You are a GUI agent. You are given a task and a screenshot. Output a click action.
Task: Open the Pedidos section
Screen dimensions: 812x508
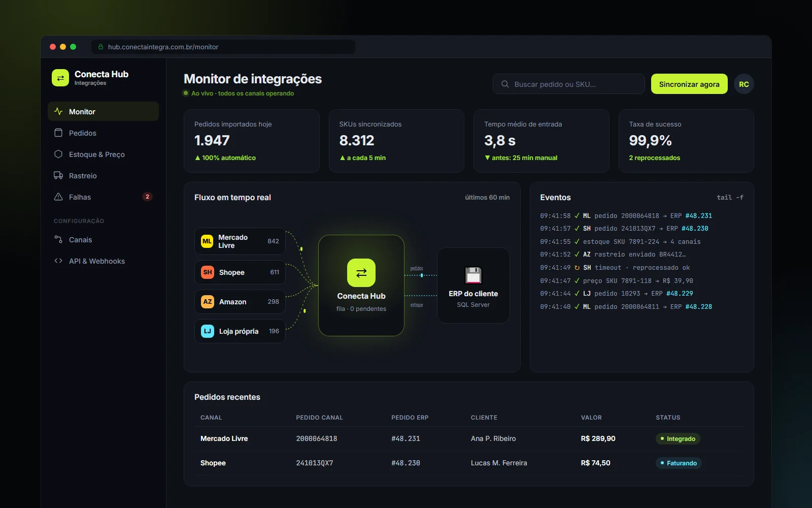[103, 133]
